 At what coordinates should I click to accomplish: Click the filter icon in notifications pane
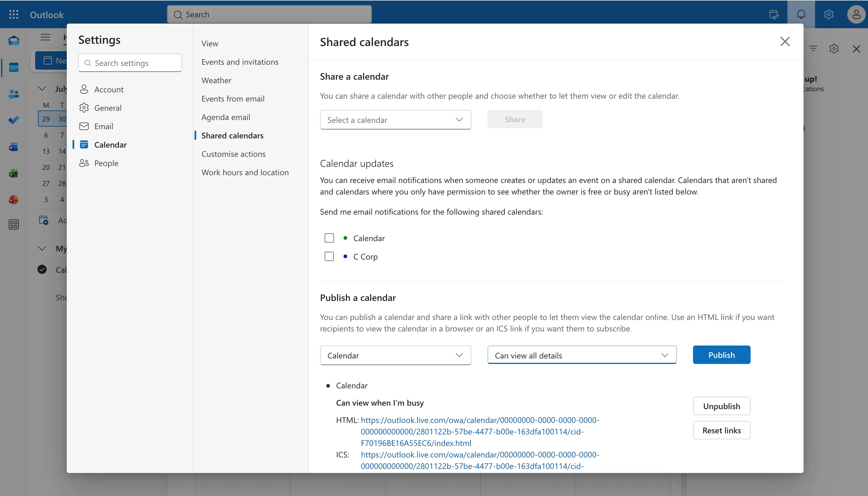pyautogui.click(x=814, y=48)
